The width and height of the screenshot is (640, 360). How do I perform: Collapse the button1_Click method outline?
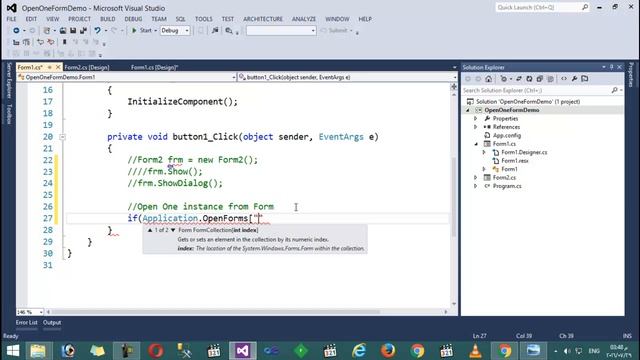point(62,137)
